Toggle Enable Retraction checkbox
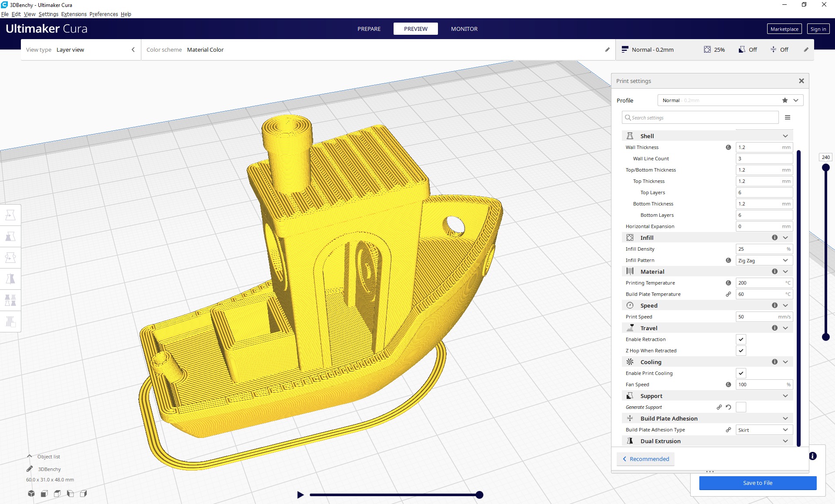The image size is (835, 504). 741,339
